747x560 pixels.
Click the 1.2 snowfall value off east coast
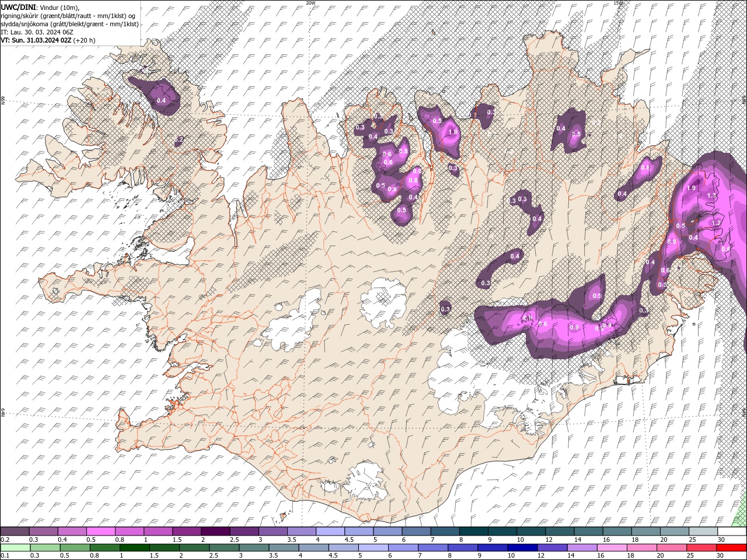click(x=716, y=223)
